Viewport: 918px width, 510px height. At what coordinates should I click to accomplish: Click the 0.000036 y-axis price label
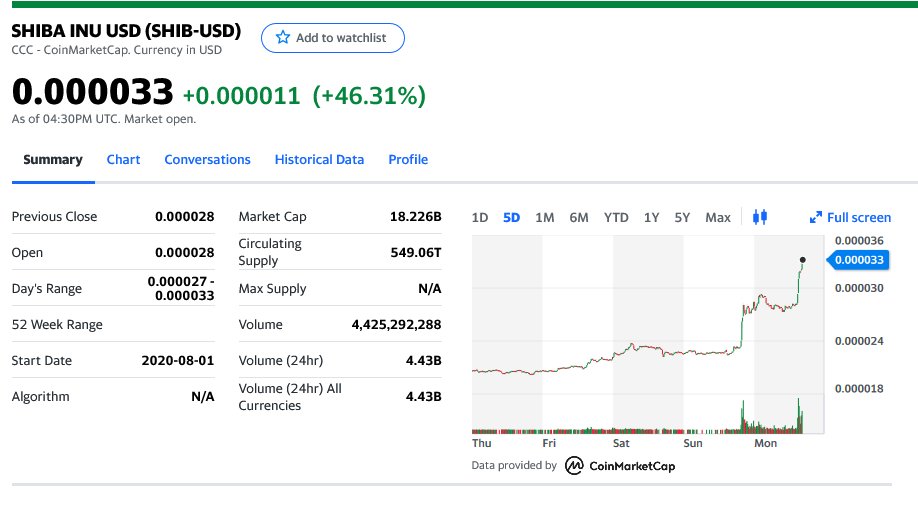(859, 241)
